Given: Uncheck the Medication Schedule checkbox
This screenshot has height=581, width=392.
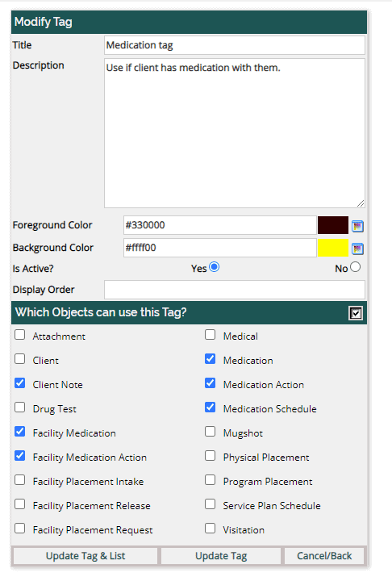Looking at the screenshot, I should tap(210, 408).
